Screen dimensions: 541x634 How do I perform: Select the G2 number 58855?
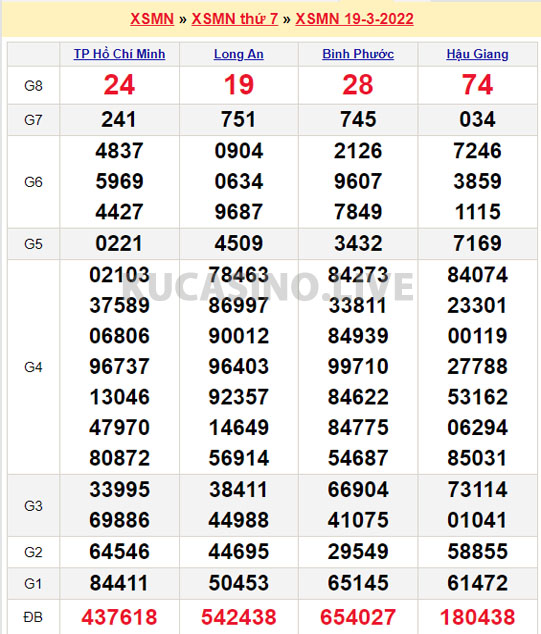click(x=478, y=552)
